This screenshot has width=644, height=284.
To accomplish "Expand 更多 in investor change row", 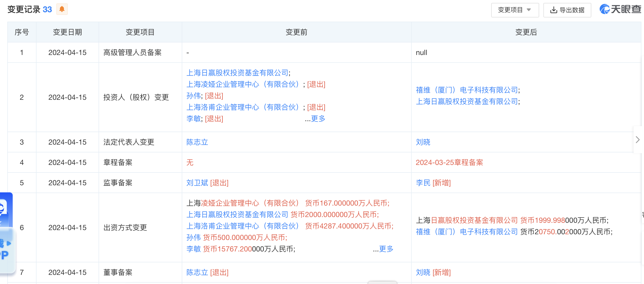I will pyautogui.click(x=318, y=119).
